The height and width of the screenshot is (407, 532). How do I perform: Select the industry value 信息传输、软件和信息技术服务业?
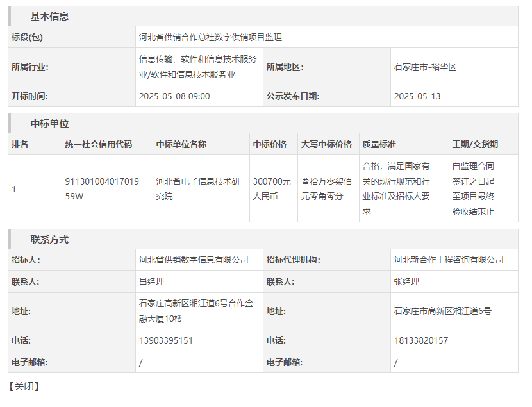pos(198,67)
